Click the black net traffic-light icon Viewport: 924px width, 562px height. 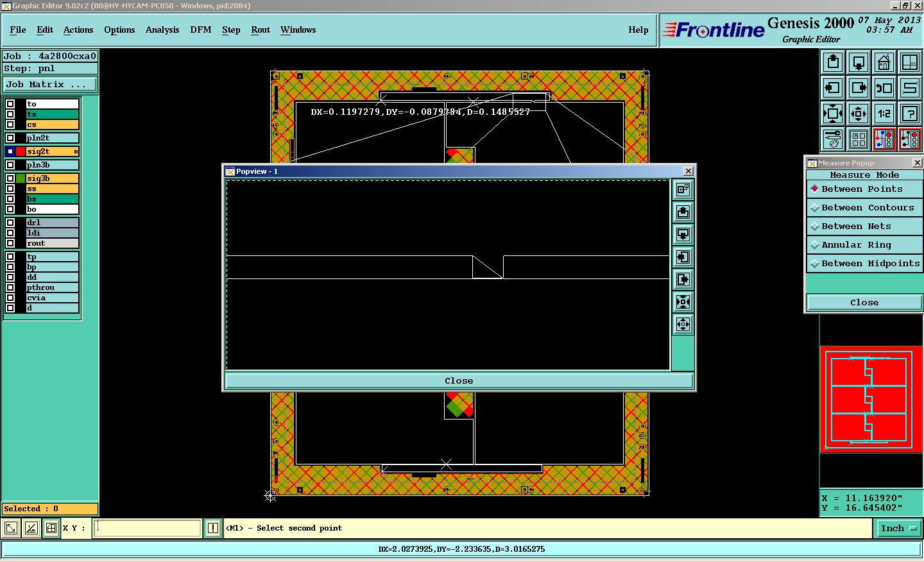pyautogui.click(x=910, y=139)
